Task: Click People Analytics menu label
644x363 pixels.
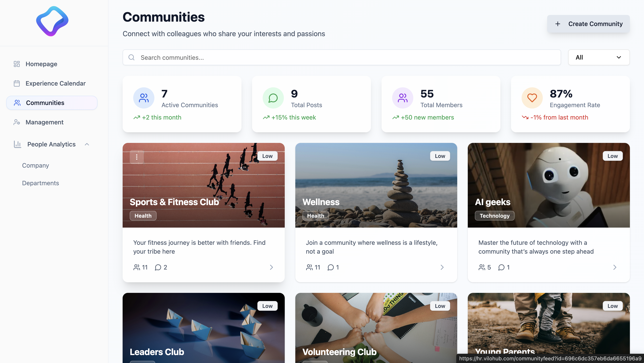Action: point(52,144)
